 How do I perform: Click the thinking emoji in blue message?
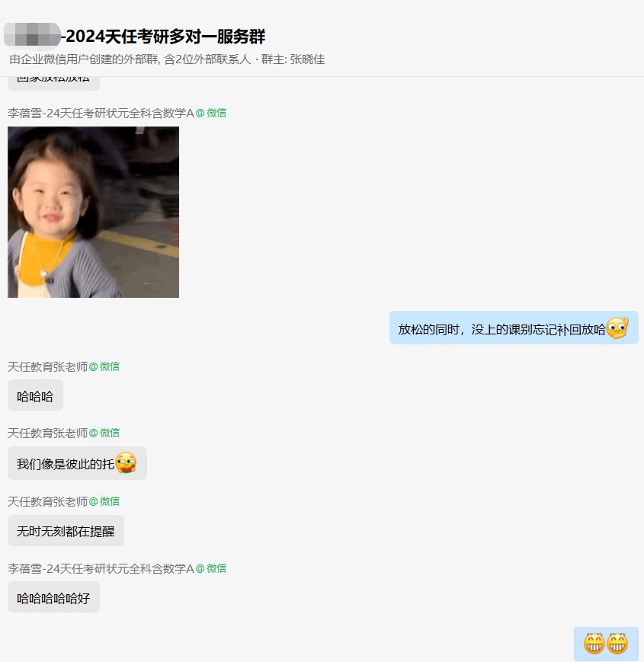coord(617,328)
